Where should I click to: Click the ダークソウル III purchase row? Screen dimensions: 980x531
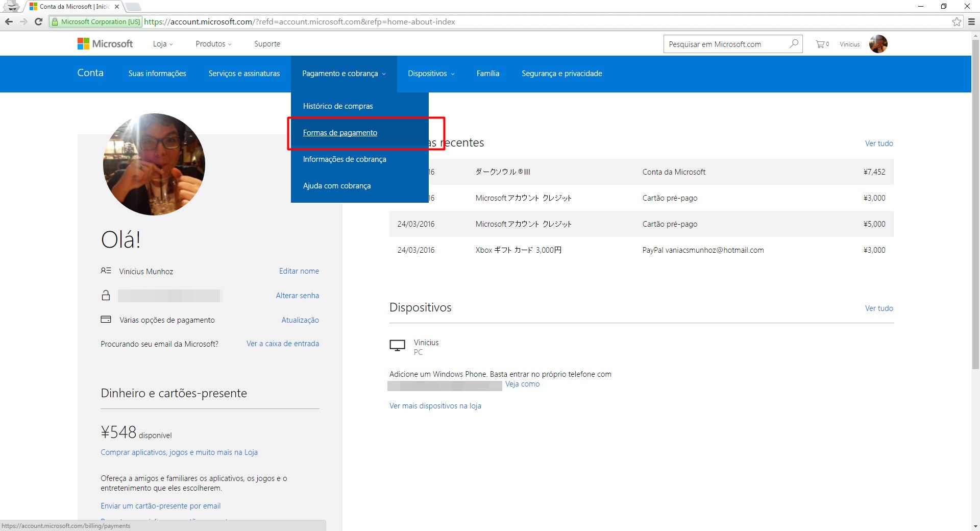pos(641,172)
